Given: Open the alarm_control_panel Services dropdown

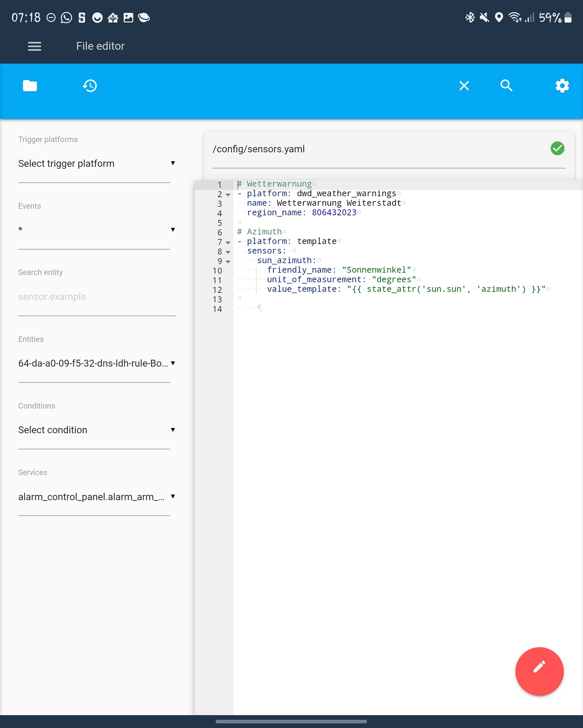Looking at the screenshot, I should coord(95,496).
